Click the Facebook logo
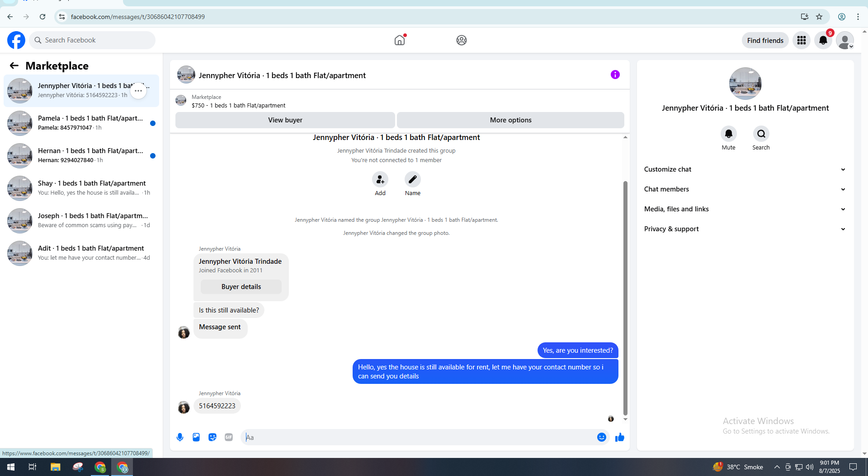The height and width of the screenshot is (476, 868). click(x=16, y=40)
